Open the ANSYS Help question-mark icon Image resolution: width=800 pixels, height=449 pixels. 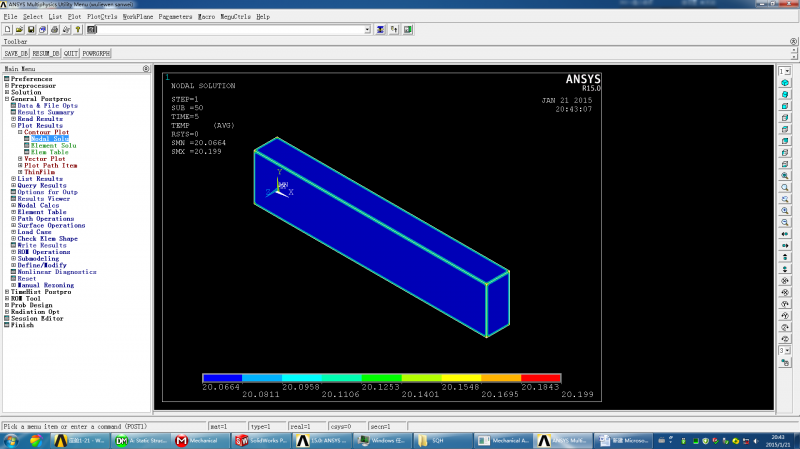click(x=78, y=30)
